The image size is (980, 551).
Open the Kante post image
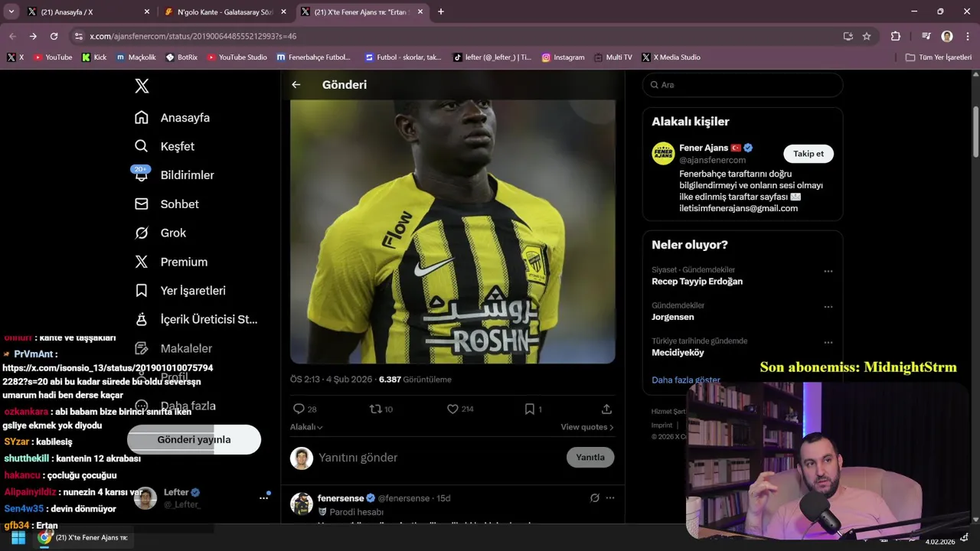(452, 231)
